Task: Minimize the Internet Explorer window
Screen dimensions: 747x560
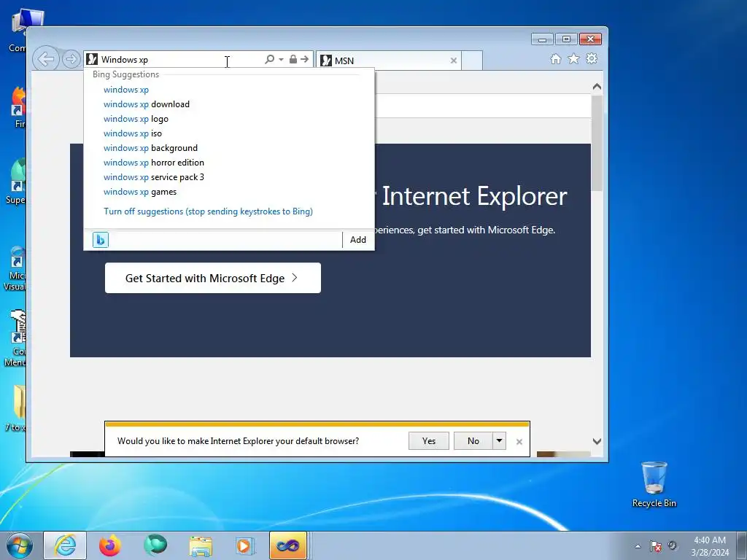Action: pyautogui.click(x=542, y=39)
